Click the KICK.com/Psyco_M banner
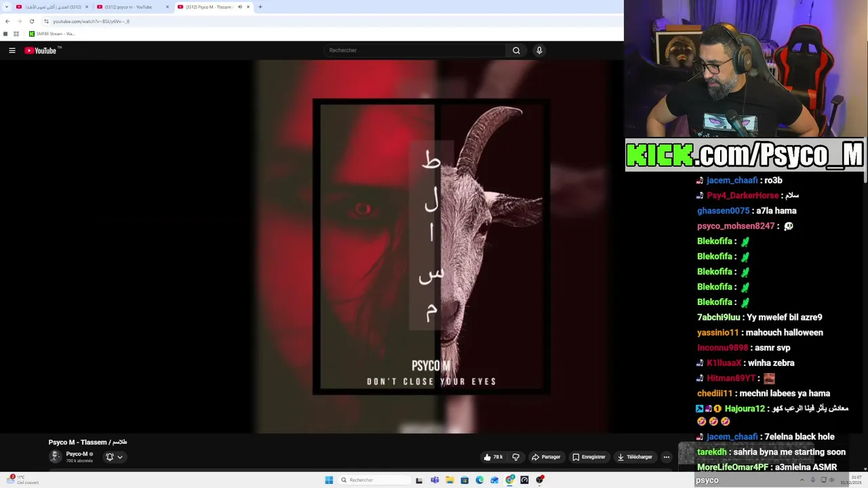 tap(745, 155)
